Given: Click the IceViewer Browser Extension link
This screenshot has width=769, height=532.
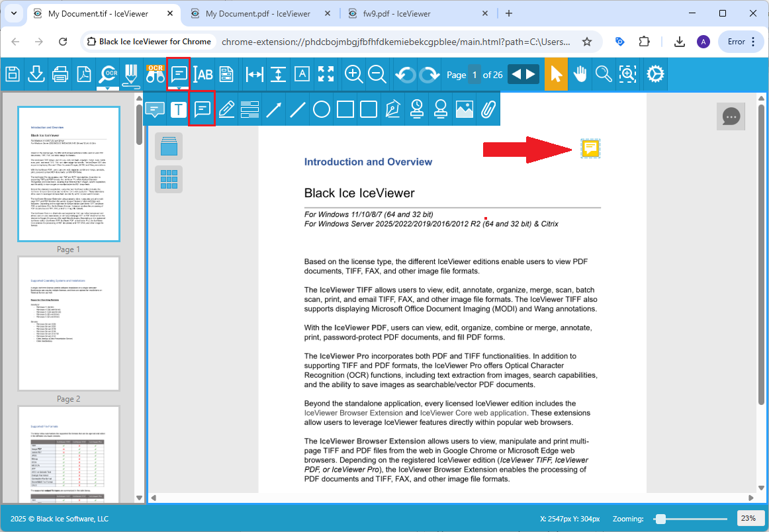Looking at the screenshot, I should pyautogui.click(x=353, y=413).
